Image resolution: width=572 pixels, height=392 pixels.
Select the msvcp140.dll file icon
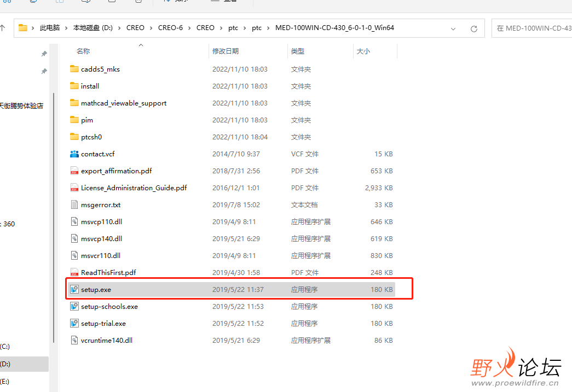click(x=74, y=238)
